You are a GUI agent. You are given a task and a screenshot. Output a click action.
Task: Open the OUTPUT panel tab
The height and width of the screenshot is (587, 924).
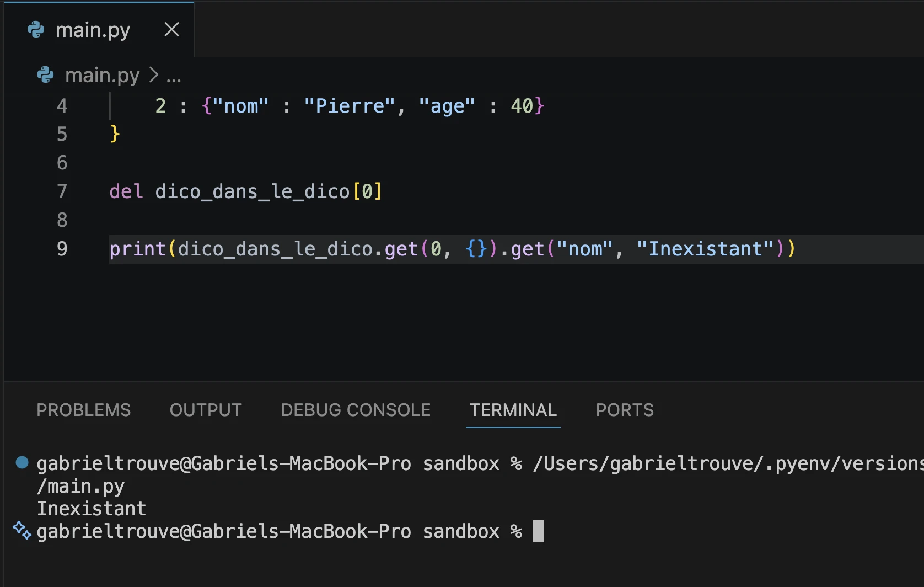tap(206, 410)
